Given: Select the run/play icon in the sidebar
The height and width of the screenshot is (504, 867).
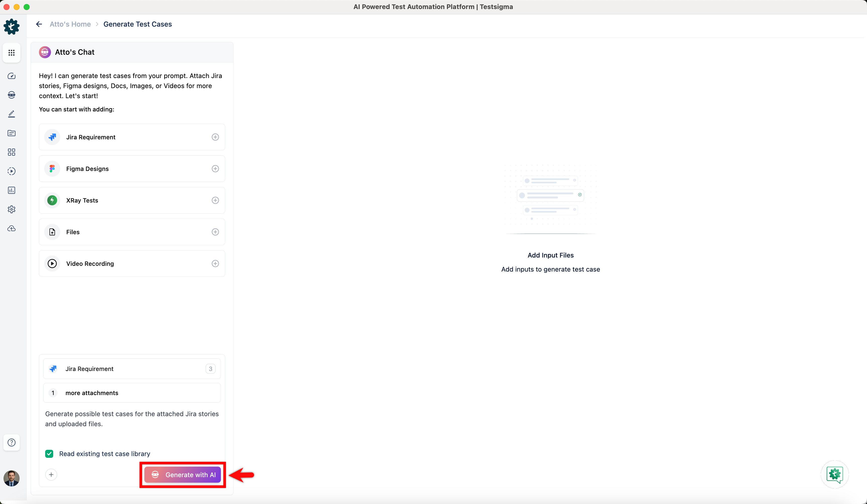Looking at the screenshot, I should coord(11,171).
